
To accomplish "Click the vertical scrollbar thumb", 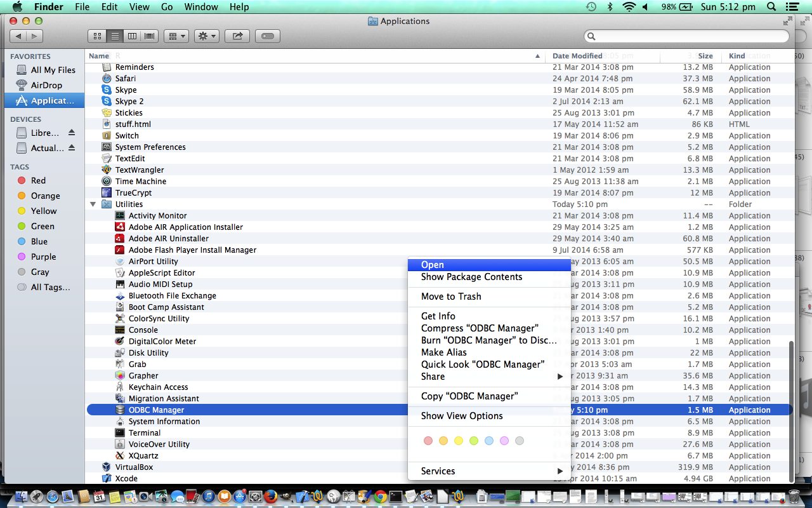I will (790, 411).
